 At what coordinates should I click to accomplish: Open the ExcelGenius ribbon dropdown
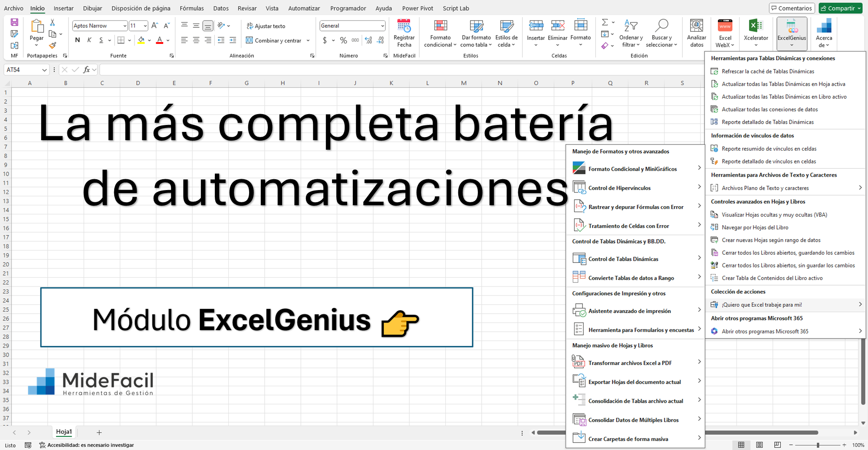792,34
